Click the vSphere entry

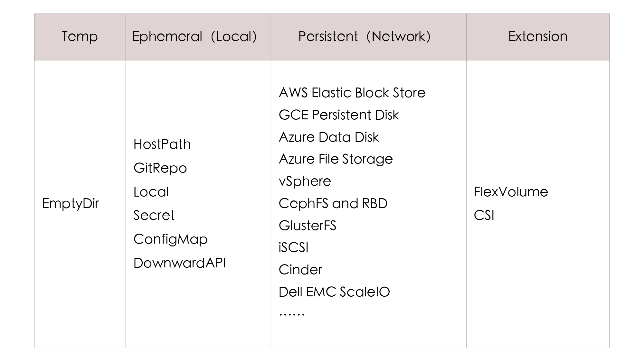pos(305,181)
